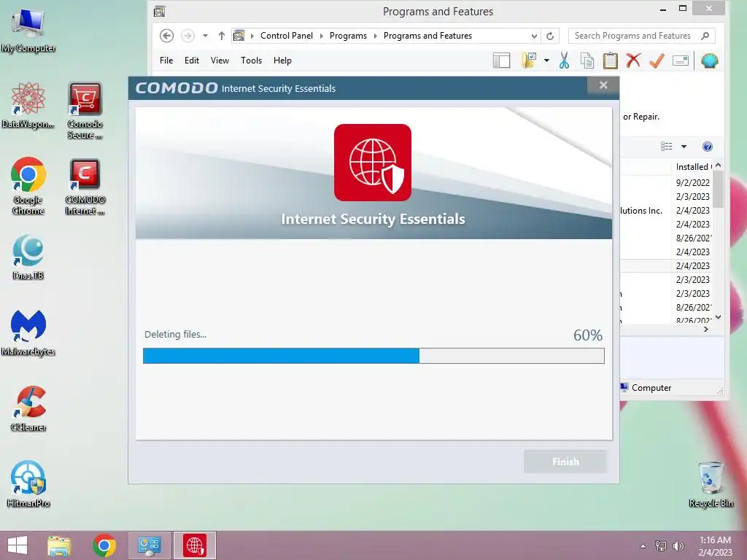Open the Edit menu
Image resolution: width=747 pixels, height=560 pixels.
192,61
